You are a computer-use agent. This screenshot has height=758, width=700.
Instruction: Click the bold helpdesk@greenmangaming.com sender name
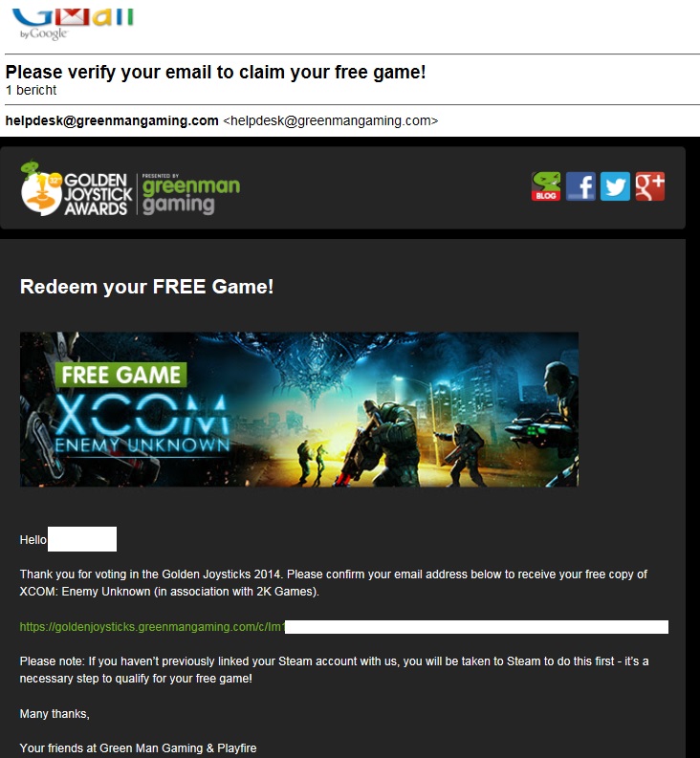[112, 120]
